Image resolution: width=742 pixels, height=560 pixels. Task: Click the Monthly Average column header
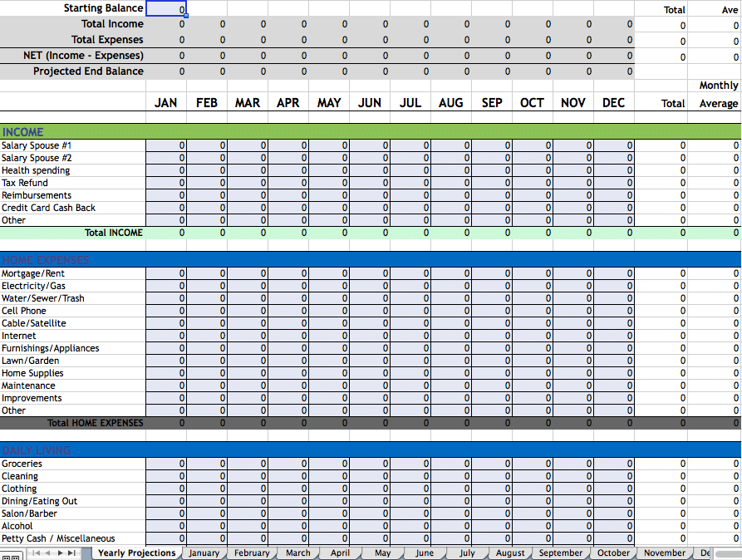(x=719, y=94)
